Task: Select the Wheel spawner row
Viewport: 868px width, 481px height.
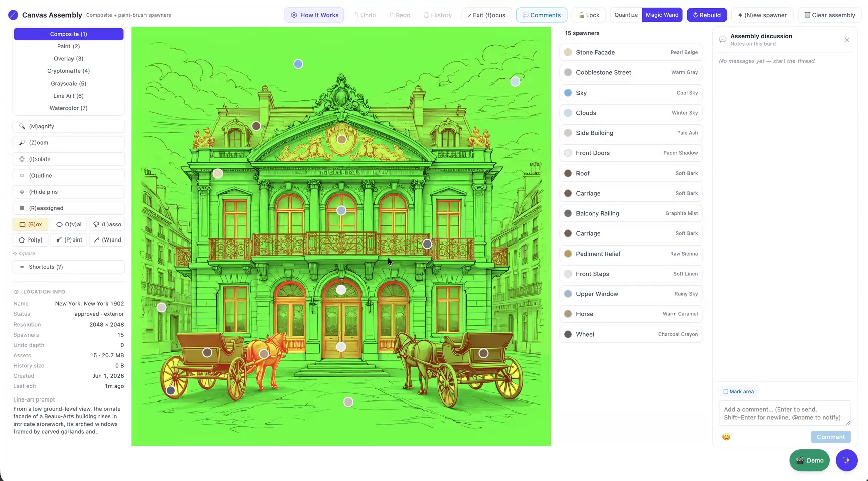Action: click(631, 334)
